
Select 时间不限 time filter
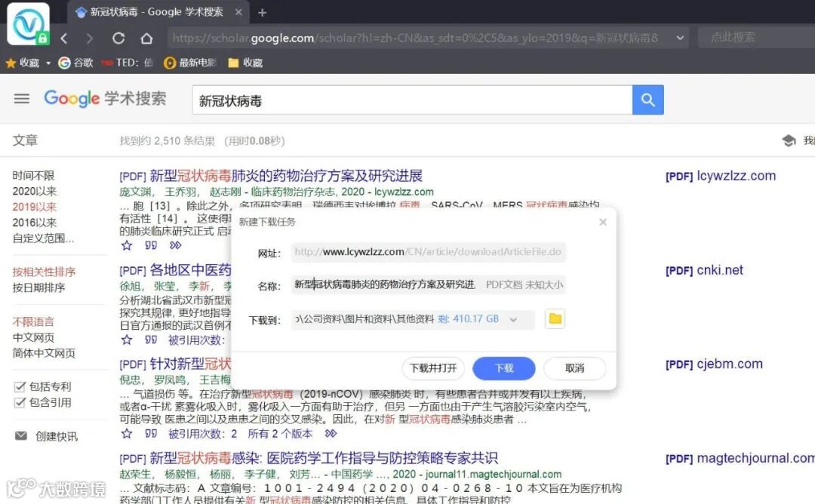coord(33,176)
